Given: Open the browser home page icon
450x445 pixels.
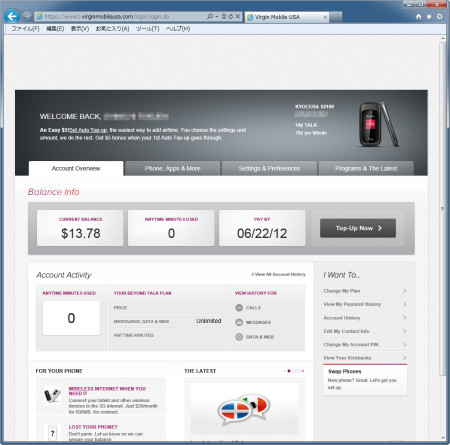Looking at the screenshot, I should [419, 17].
